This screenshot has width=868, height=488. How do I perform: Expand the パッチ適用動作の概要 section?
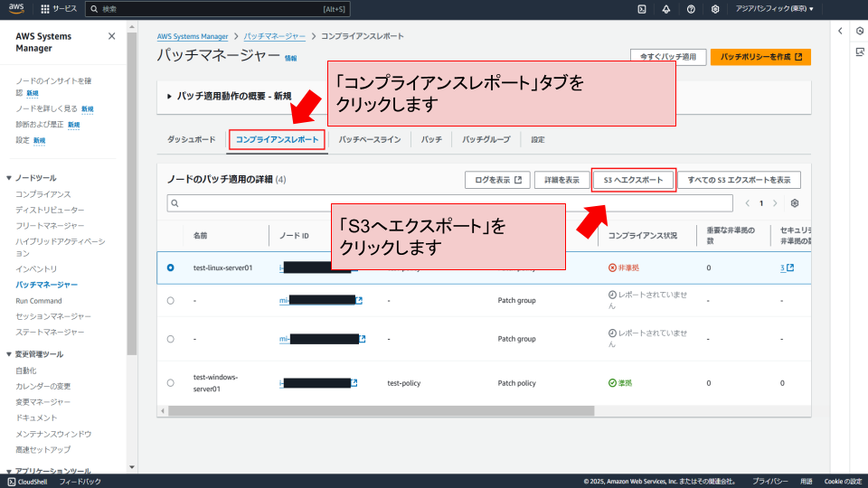(x=169, y=96)
